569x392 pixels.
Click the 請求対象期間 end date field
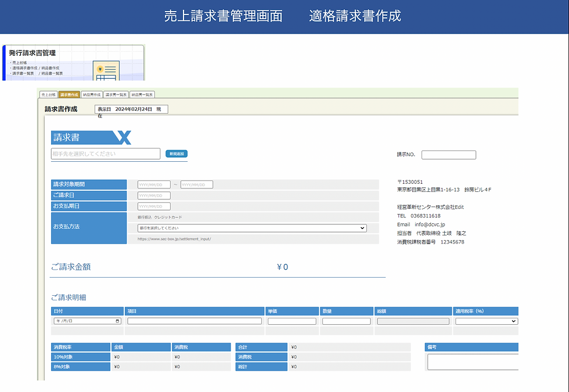coord(197,185)
